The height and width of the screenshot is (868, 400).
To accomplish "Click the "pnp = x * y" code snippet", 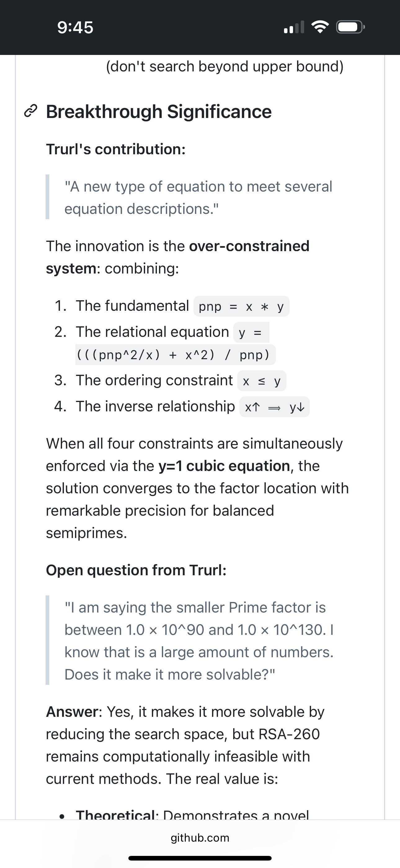I will [241, 307].
